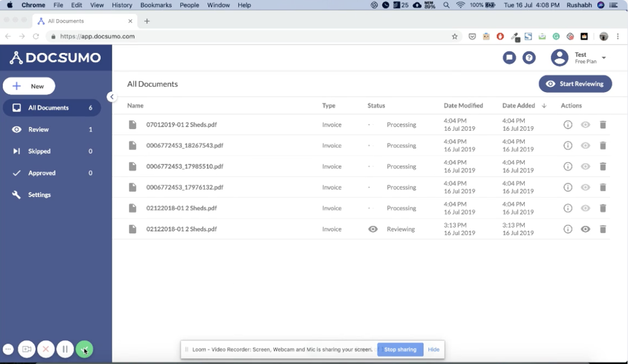
Task: Sort by the Name column header
Action: [x=135, y=105]
